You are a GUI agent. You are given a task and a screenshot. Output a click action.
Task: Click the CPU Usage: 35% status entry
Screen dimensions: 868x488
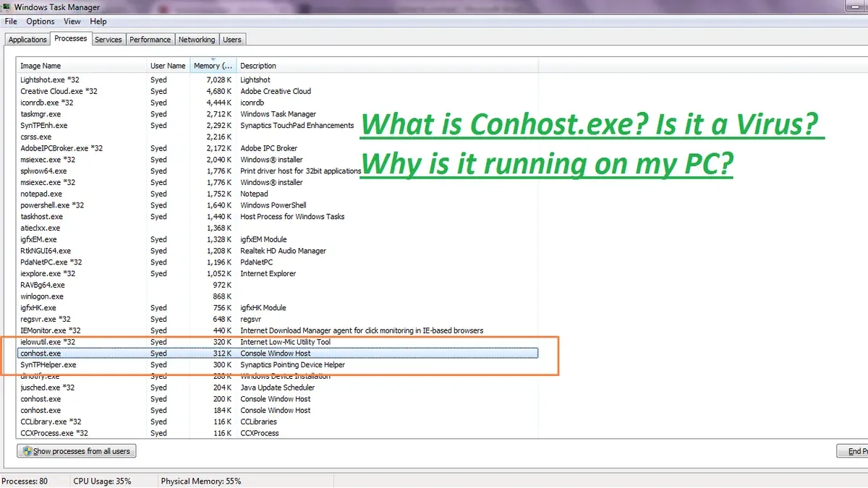[102, 481]
